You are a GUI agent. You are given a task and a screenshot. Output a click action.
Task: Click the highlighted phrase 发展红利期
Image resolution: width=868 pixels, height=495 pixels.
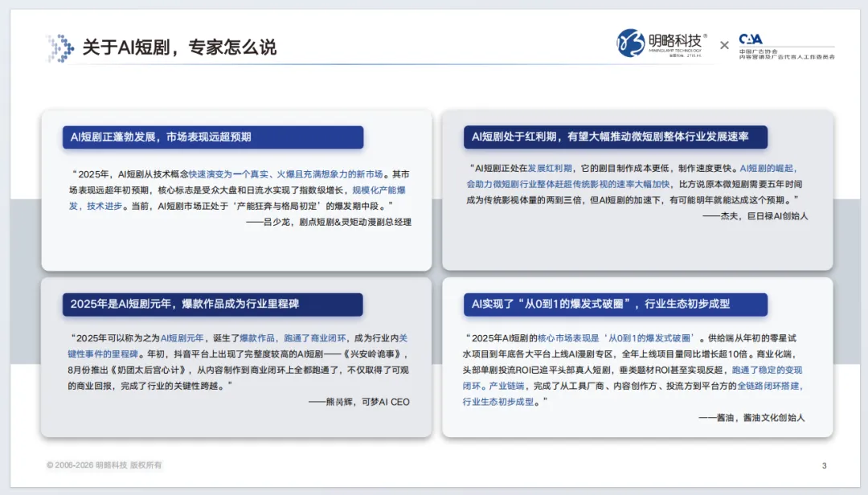550,168
